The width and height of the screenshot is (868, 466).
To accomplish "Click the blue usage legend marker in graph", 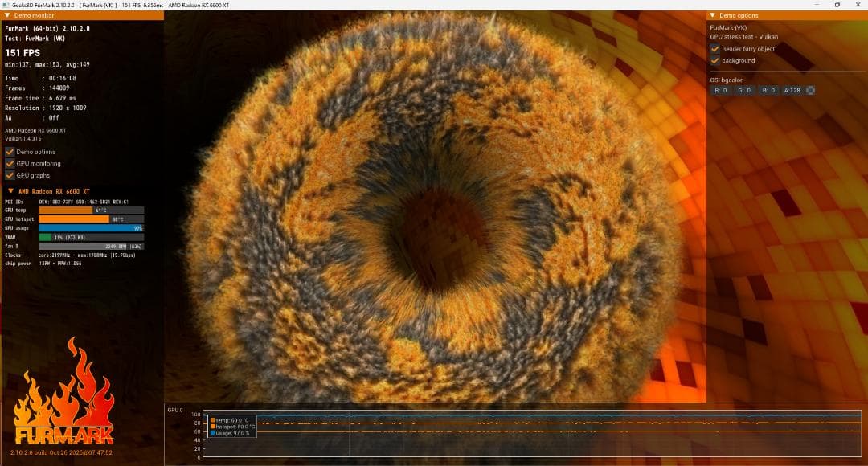I will (x=213, y=432).
